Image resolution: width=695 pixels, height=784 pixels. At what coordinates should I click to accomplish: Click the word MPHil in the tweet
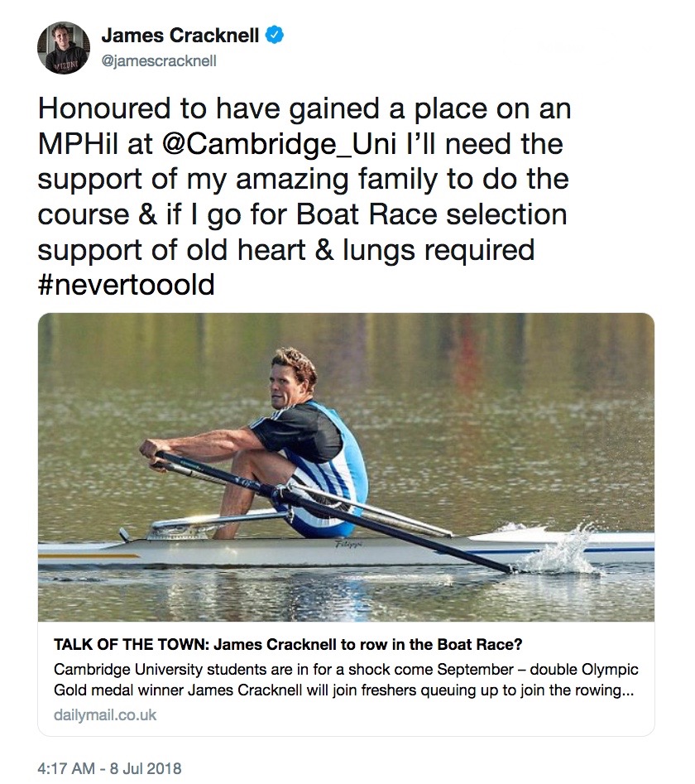tap(83, 143)
